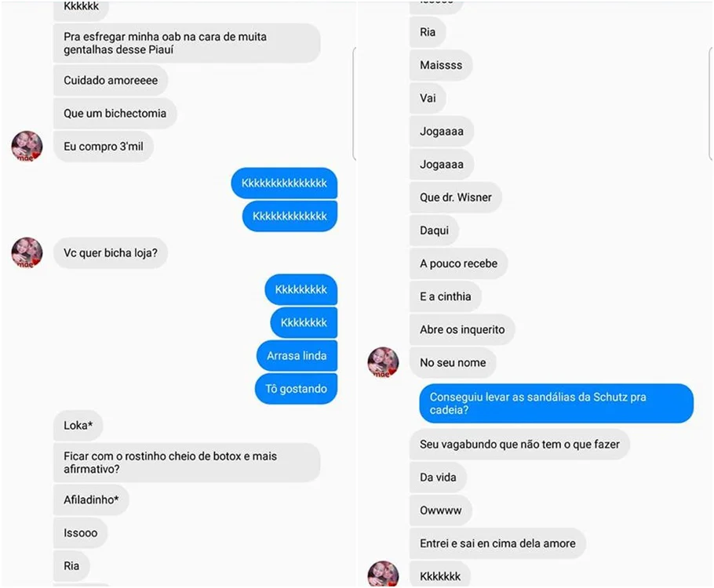The width and height of the screenshot is (714, 588).
Task: Select message about 'sandálias da Schutz'
Action: click(556, 403)
